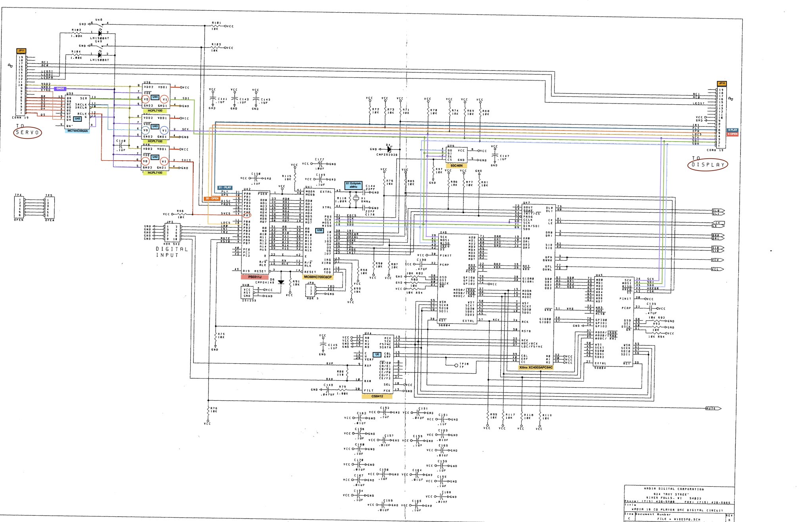Screen dimensions: 812x522
Task: Click the X1 Ecliptek 4MHz crystal tag
Action: (x=353, y=185)
